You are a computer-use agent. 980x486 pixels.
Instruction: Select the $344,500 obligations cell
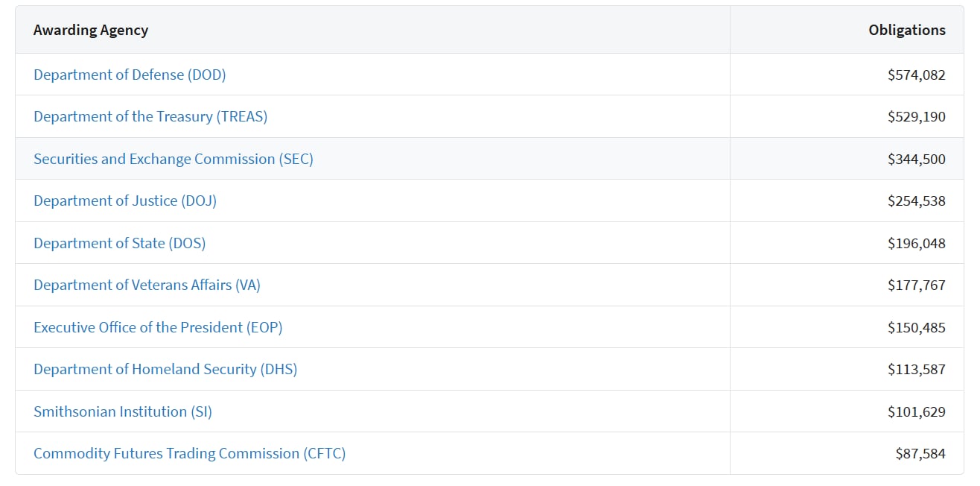[x=916, y=159]
